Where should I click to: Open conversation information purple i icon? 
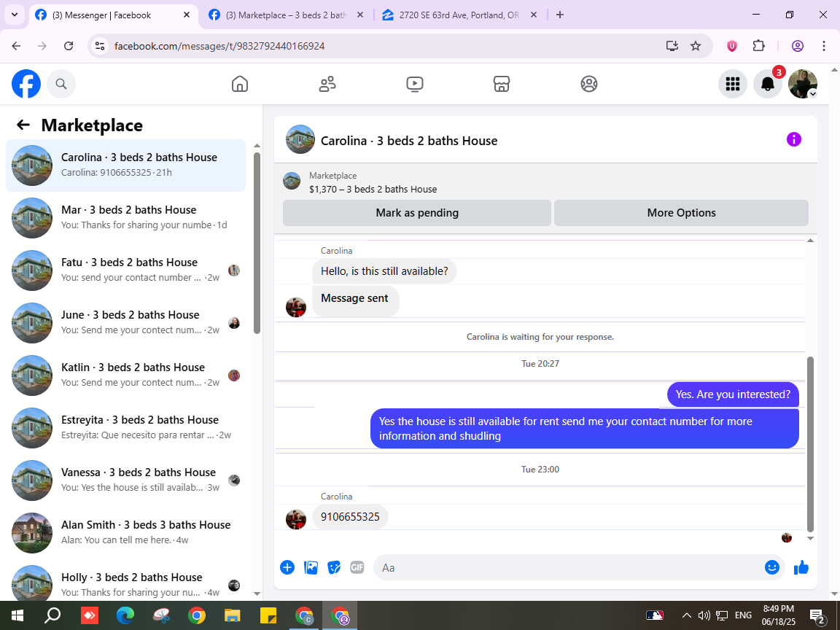click(793, 139)
